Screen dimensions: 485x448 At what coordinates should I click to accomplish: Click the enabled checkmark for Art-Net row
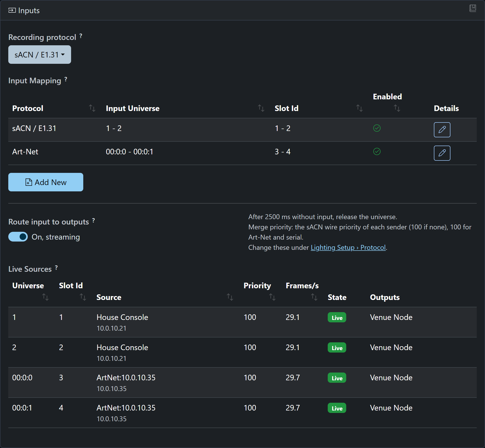(x=377, y=151)
